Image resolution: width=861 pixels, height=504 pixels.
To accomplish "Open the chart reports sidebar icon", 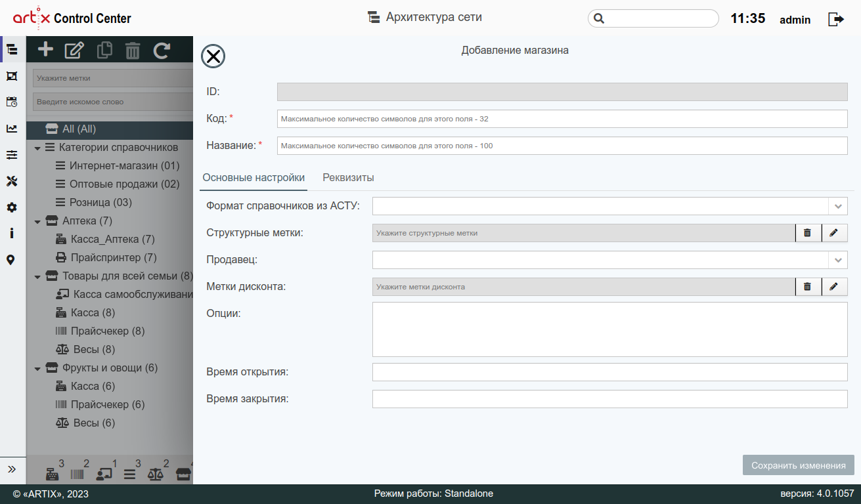I will click(12, 129).
